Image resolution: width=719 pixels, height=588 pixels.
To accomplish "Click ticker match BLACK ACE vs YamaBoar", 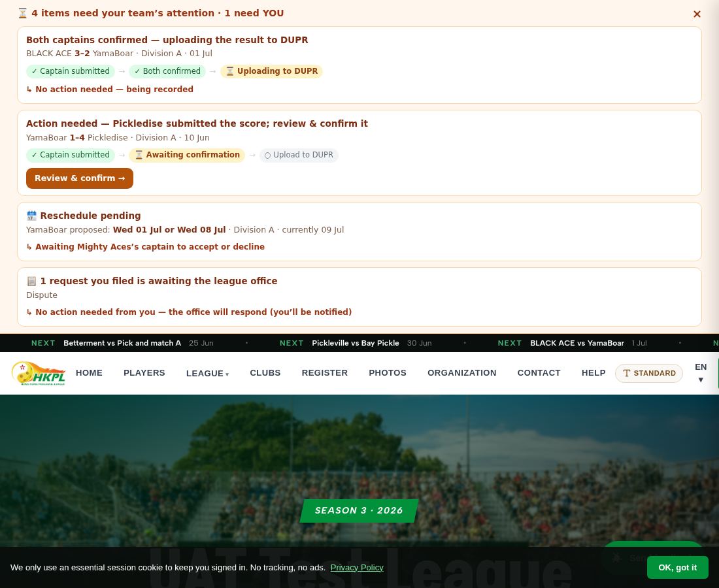I will pyautogui.click(x=577, y=343).
